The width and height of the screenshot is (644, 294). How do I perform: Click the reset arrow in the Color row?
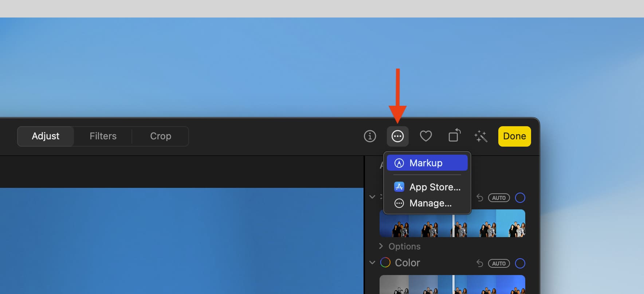pyautogui.click(x=480, y=263)
